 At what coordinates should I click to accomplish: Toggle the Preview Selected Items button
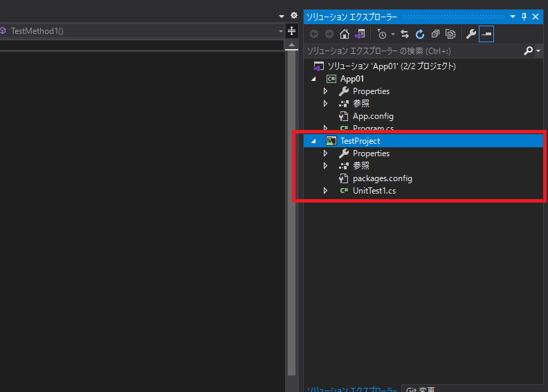click(x=486, y=34)
